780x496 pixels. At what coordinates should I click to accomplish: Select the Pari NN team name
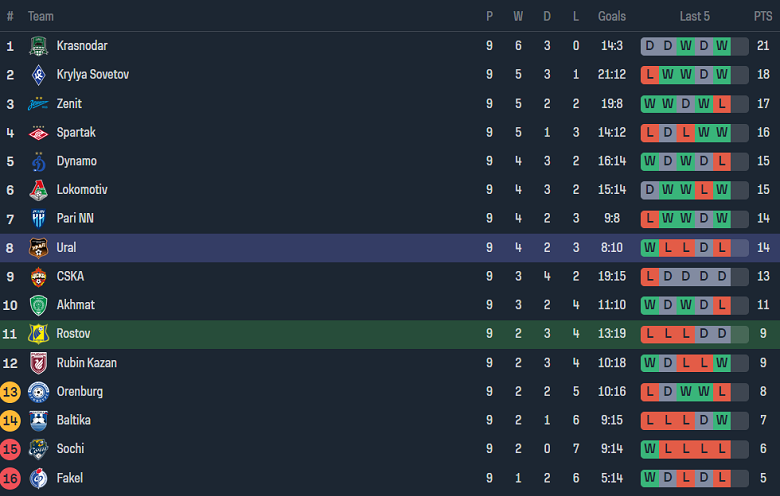[75, 218]
